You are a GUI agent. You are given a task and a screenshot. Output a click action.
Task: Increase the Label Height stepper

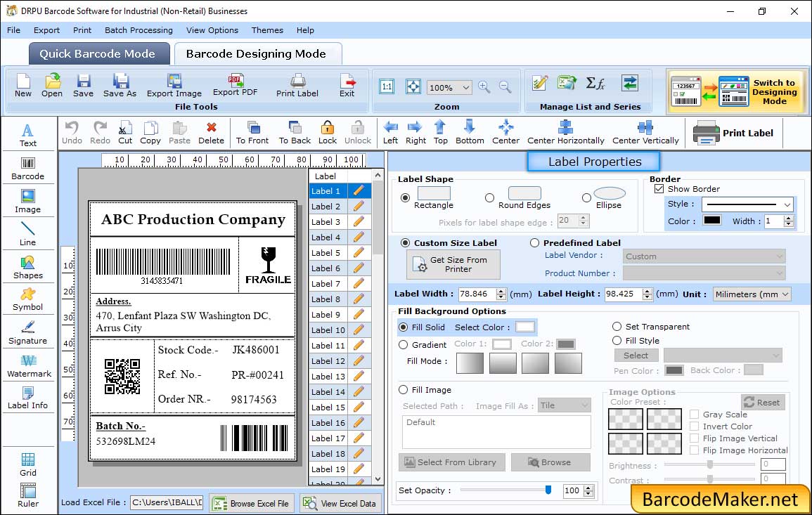647,291
